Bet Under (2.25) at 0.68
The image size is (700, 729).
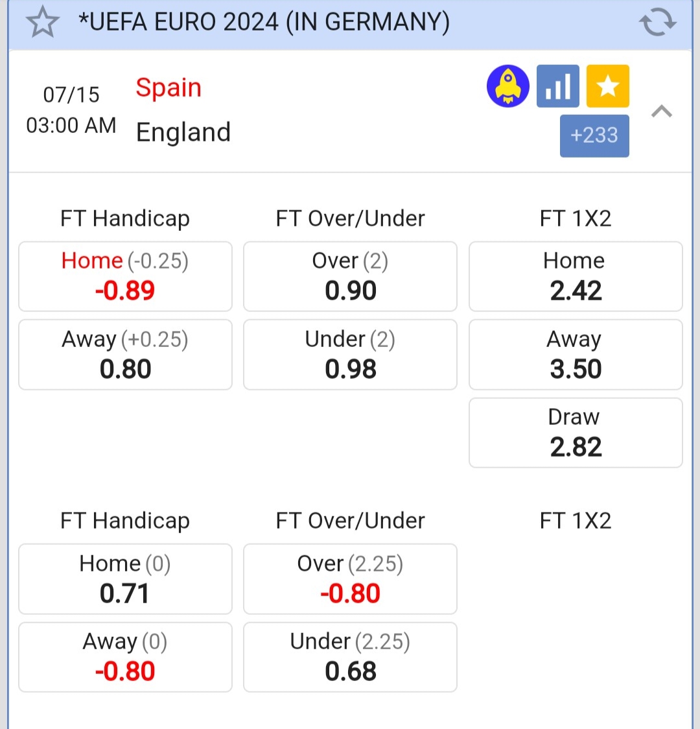[x=350, y=657]
